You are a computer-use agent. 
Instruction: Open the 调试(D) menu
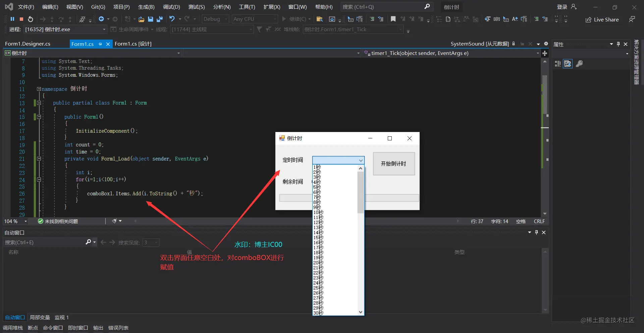pos(171,7)
